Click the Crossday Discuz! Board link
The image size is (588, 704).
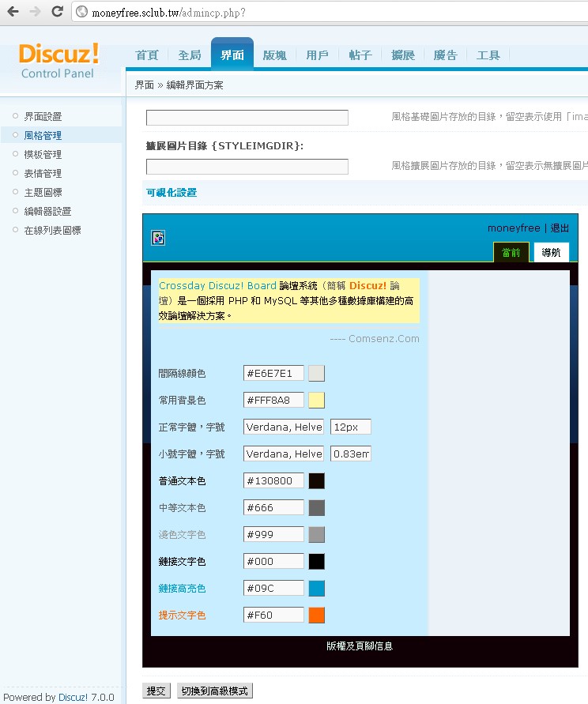pyautogui.click(x=217, y=285)
